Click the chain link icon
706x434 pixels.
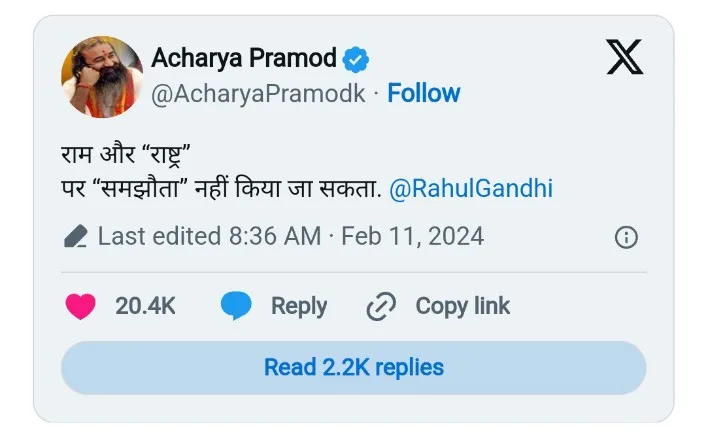coord(382,306)
